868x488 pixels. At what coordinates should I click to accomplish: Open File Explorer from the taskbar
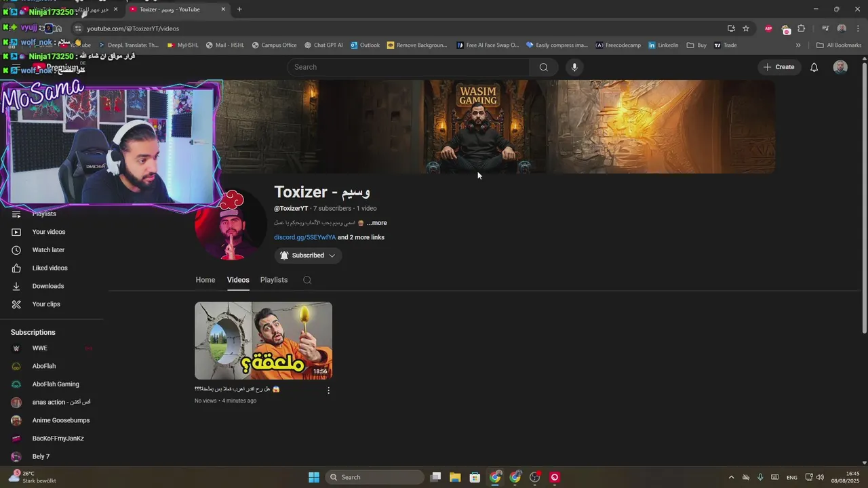(455, 477)
